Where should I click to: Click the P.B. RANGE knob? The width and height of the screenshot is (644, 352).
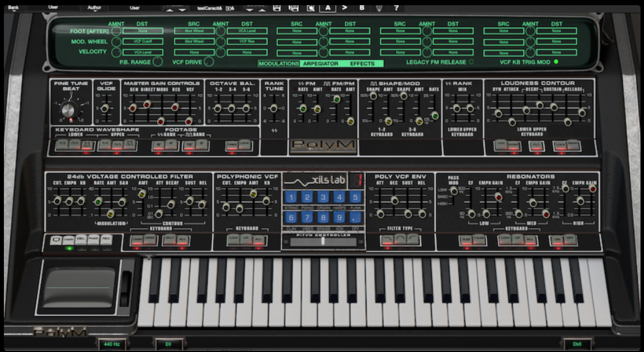pos(158,62)
